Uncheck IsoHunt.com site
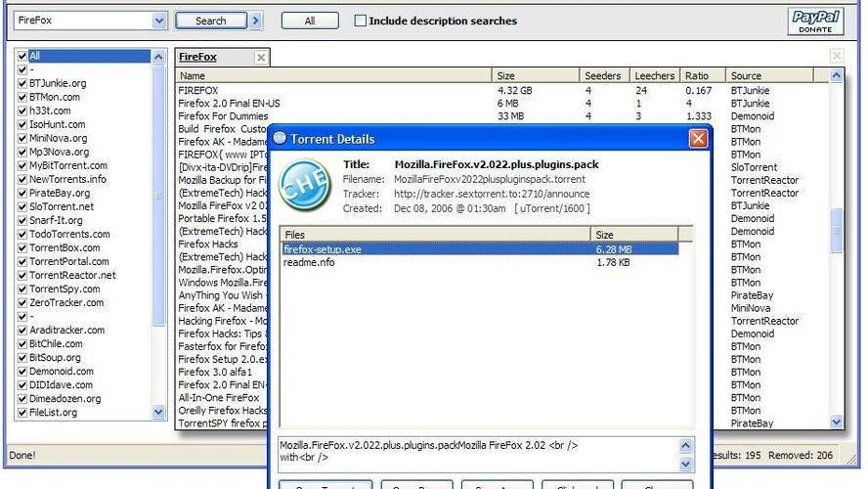 coord(22,124)
